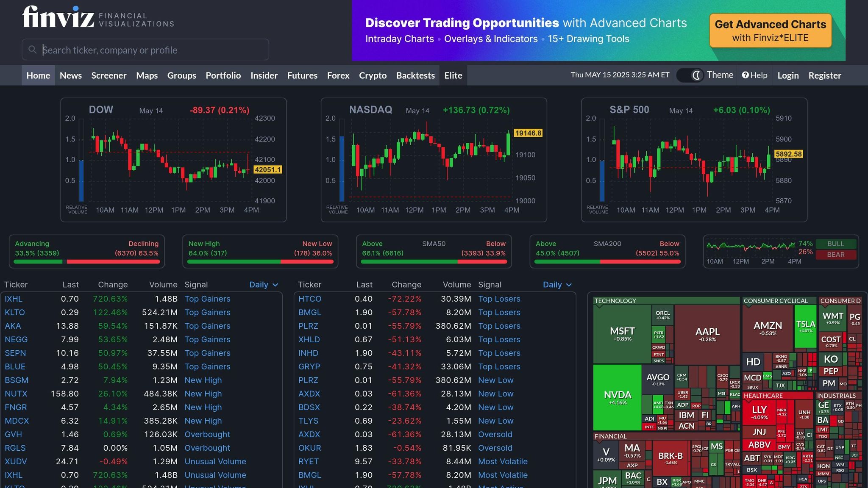This screenshot has width=868, height=488.
Task: Click the AAPL tile in heatmap
Action: (x=707, y=335)
